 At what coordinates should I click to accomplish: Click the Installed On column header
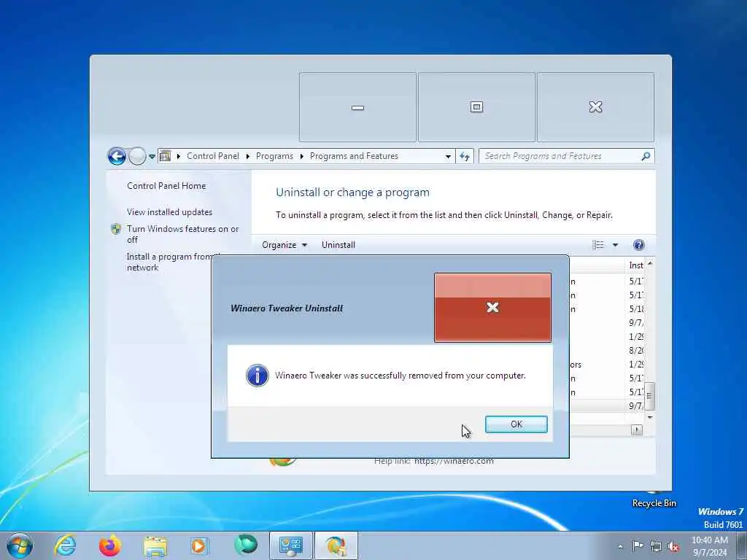635,265
